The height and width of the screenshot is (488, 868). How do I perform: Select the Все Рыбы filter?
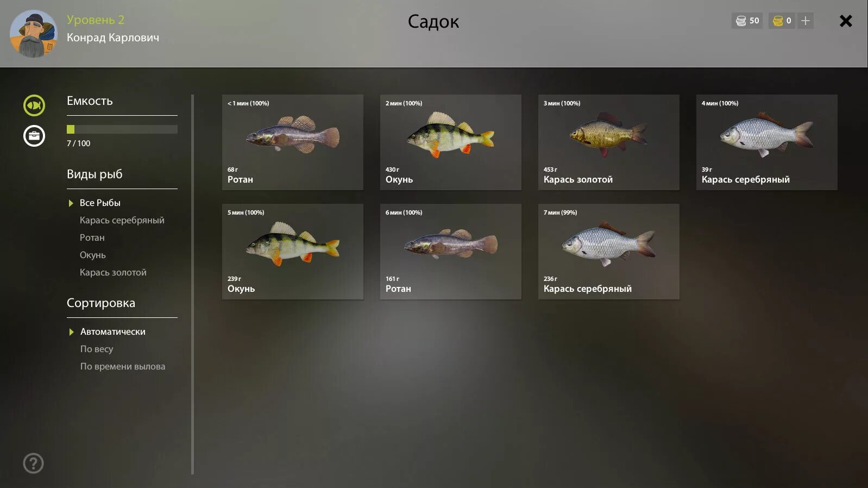[x=100, y=203]
